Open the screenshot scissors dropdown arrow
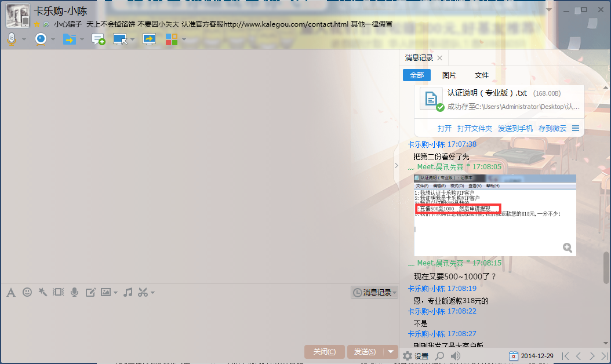 153,293
